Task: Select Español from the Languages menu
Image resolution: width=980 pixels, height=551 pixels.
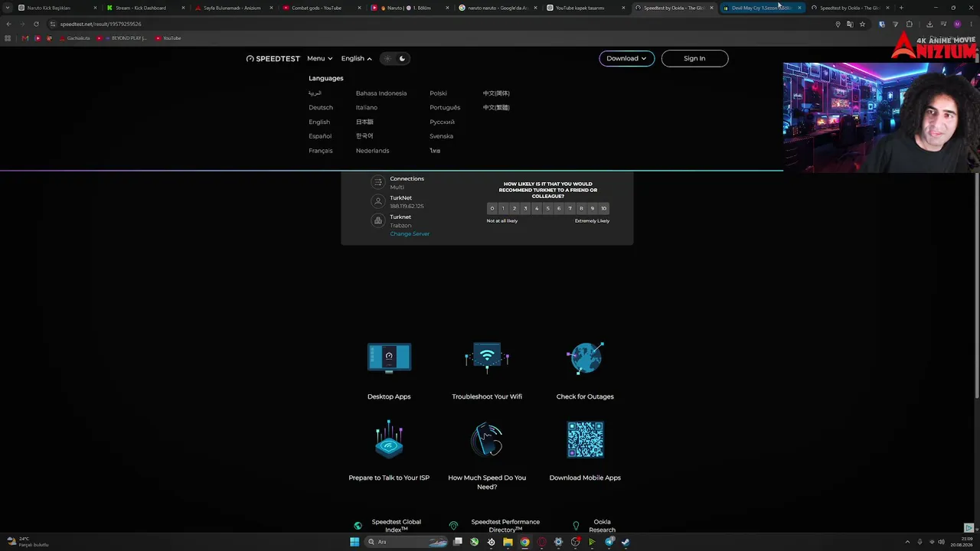Action: tap(320, 136)
